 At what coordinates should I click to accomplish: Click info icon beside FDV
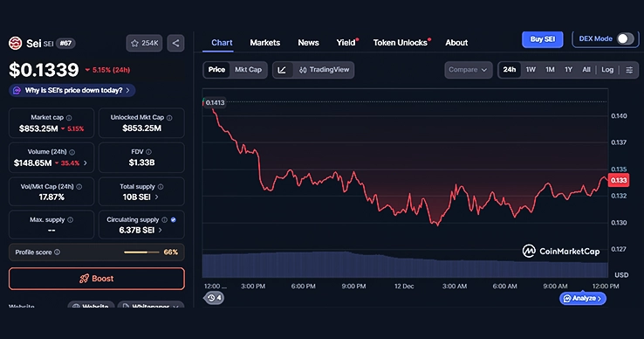[148, 152]
